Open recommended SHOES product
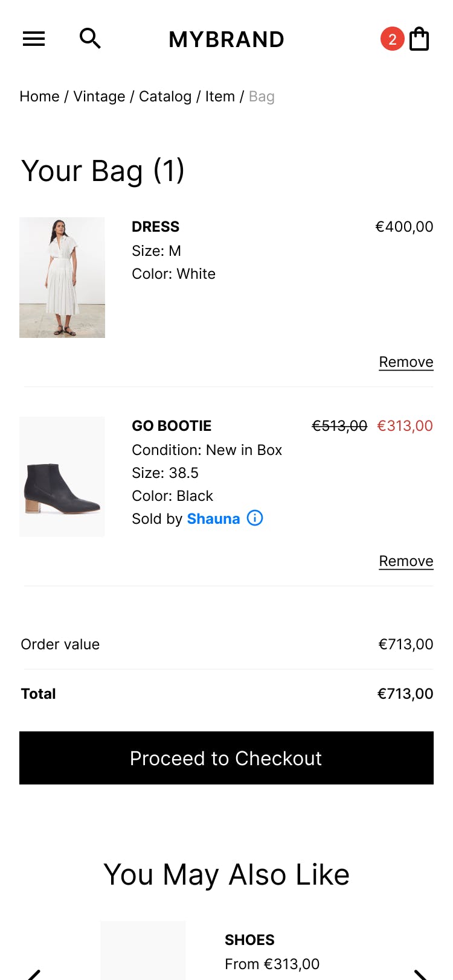This screenshot has height=980, width=453. point(249,940)
